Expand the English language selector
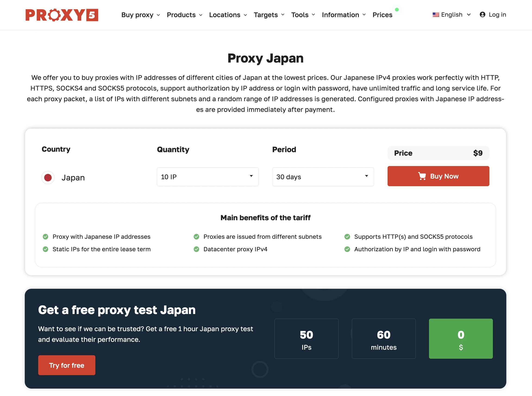Image resolution: width=532 pixels, height=396 pixels. (452, 15)
